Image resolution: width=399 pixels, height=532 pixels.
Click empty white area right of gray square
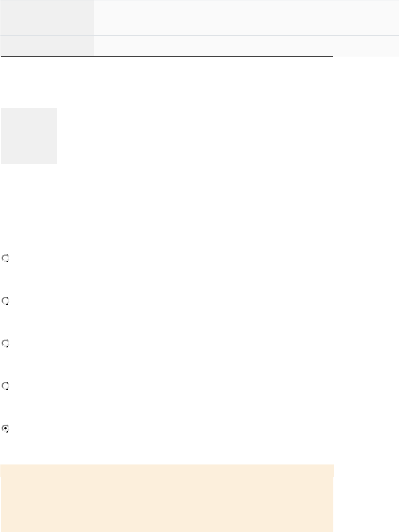tap(195, 136)
